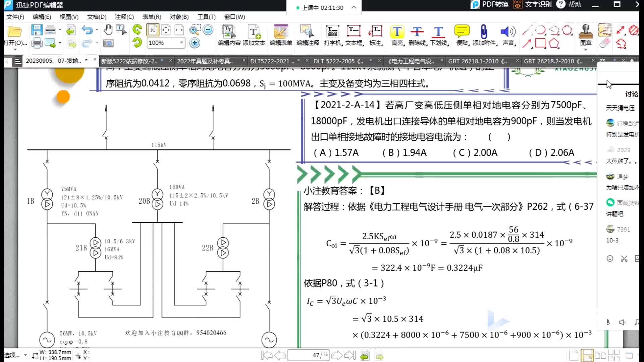644x362 pixels.
Task: Click the Save floppy disk icon
Action: click(37, 30)
